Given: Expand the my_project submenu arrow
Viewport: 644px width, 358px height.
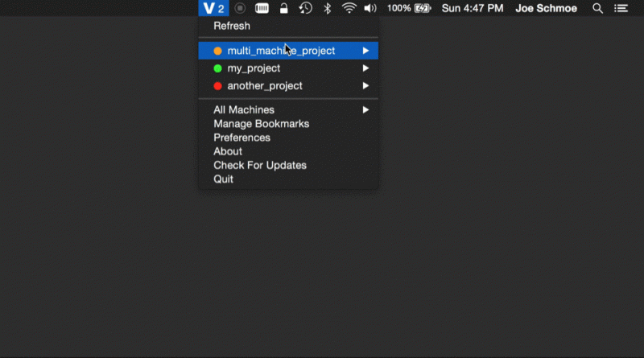Looking at the screenshot, I should point(365,68).
